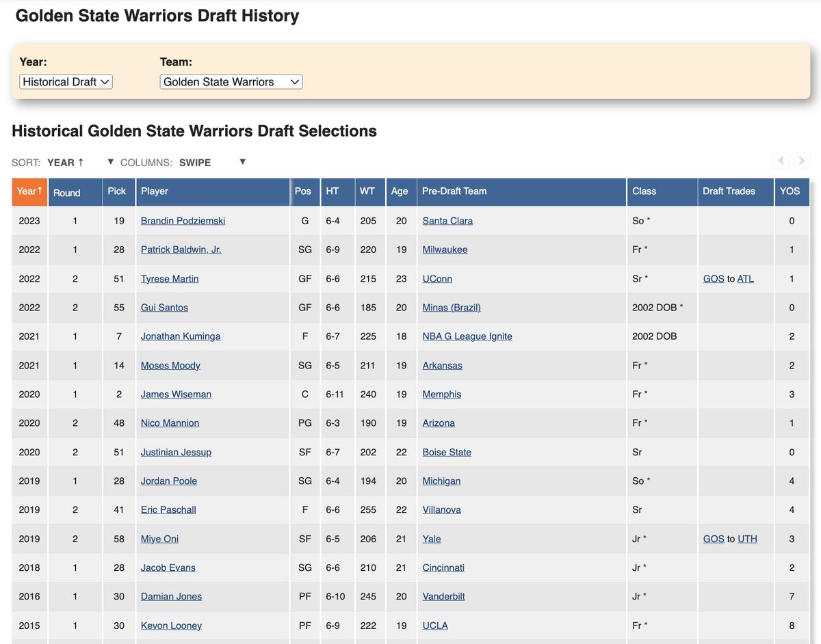
Task: Open the Villanova team link
Action: coord(442,510)
